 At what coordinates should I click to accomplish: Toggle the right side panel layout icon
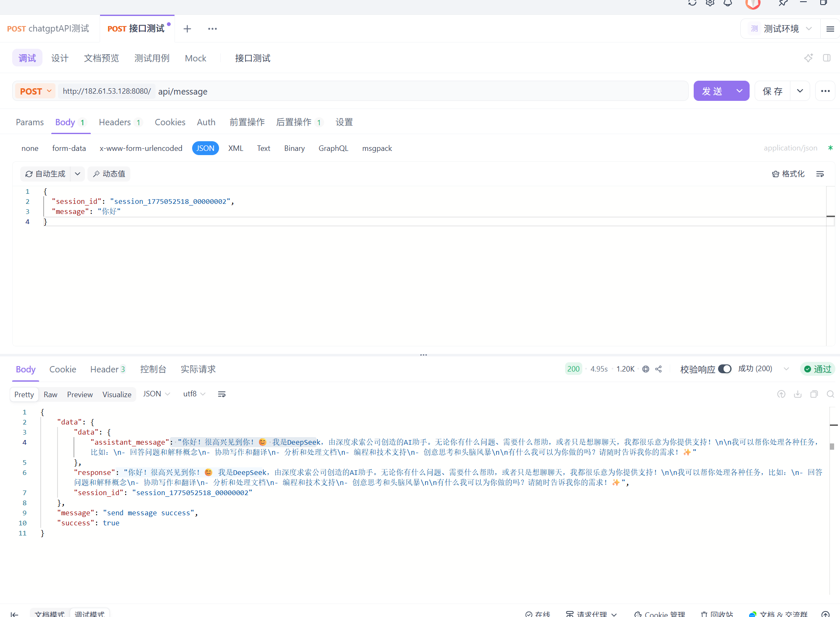[x=827, y=58]
